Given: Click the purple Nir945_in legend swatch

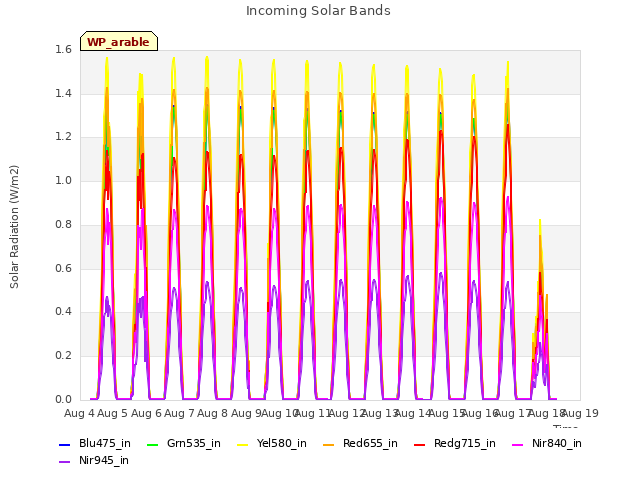Looking at the screenshot, I should (64, 462).
